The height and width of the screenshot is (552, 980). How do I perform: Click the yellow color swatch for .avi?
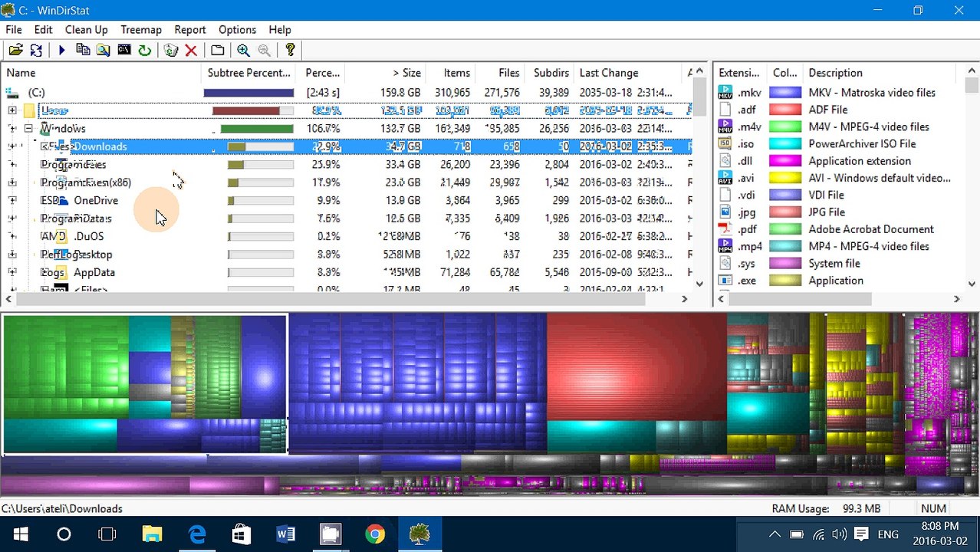[x=784, y=178]
